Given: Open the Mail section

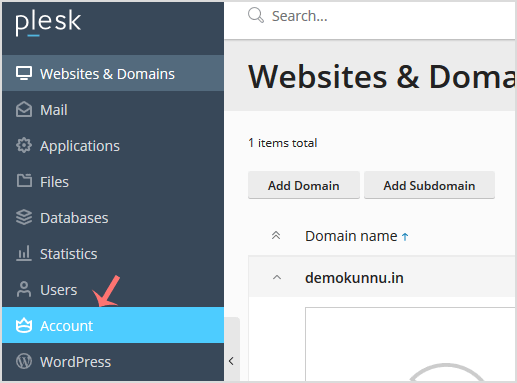Looking at the screenshot, I should coord(113,110).
